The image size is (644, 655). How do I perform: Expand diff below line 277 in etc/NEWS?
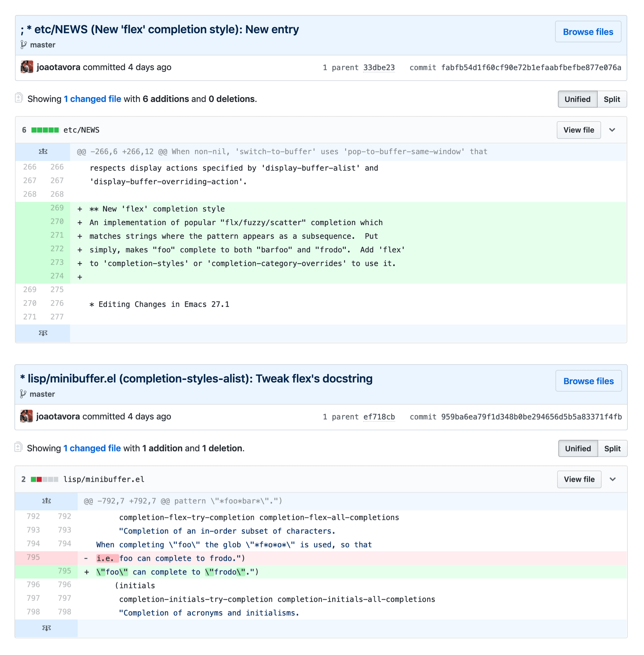(43, 333)
